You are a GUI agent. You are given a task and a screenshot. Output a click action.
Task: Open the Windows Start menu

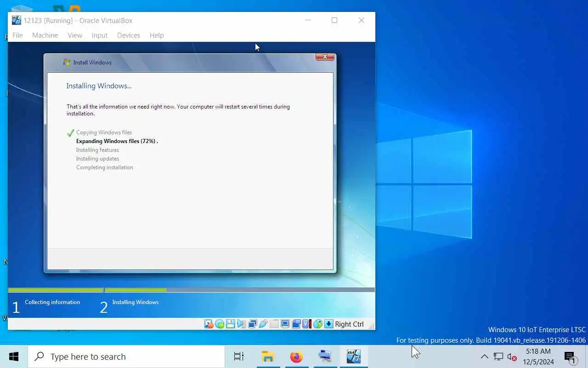tap(14, 356)
